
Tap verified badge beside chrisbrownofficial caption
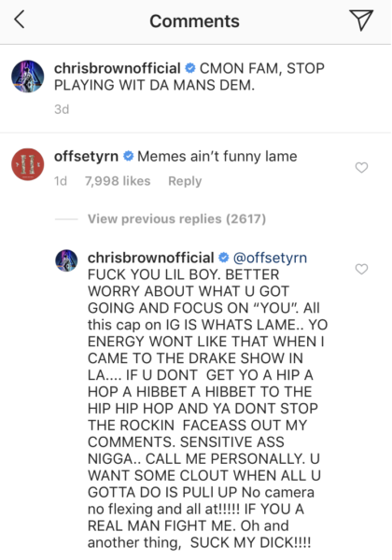190,68
